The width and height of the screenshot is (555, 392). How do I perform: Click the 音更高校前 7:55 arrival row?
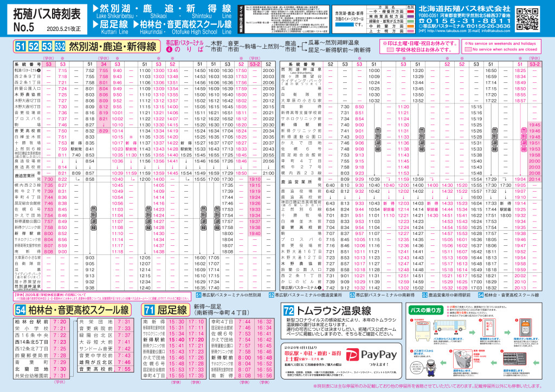pyautogui.click(x=105, y=369)
